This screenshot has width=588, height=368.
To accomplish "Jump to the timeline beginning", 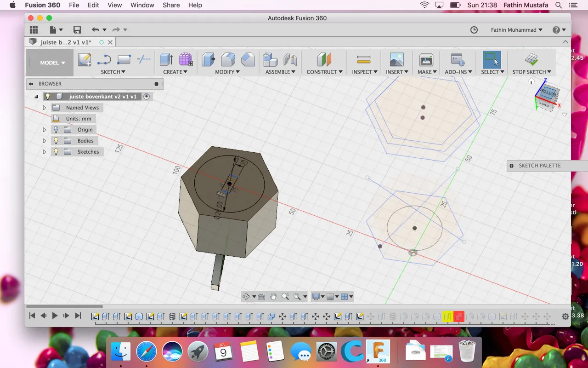I will click(x=32, y=316).
